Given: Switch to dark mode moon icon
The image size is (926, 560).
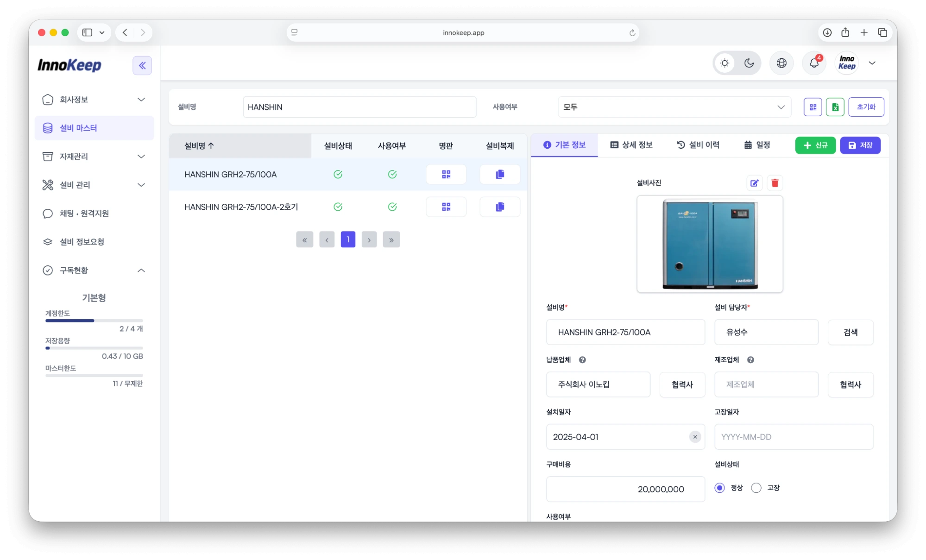Looking at the screenshot, I should click(x=749, y=63).
